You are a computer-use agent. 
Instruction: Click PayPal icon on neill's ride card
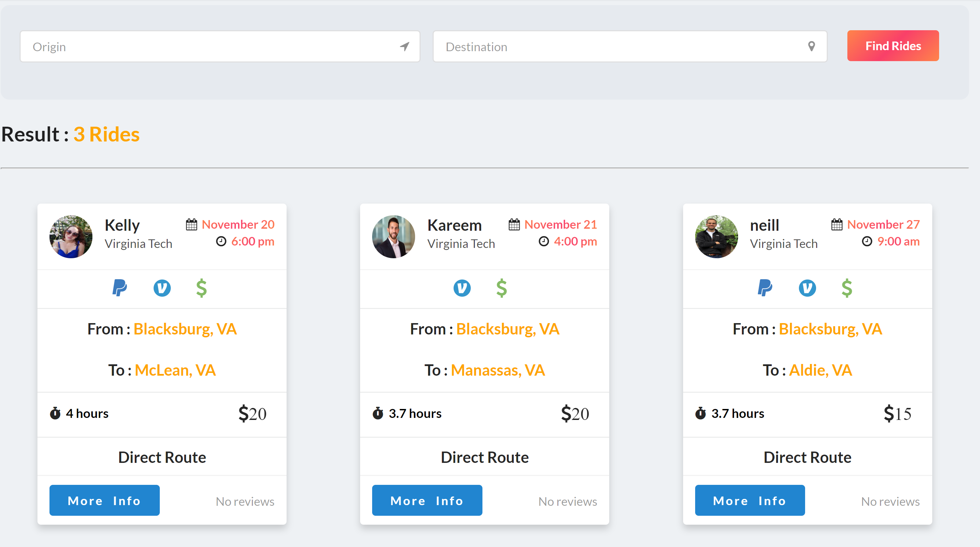(x=765, y=288)
